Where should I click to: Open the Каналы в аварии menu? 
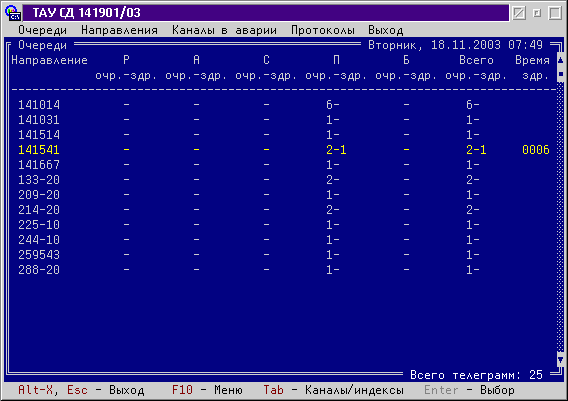point(224,30)
